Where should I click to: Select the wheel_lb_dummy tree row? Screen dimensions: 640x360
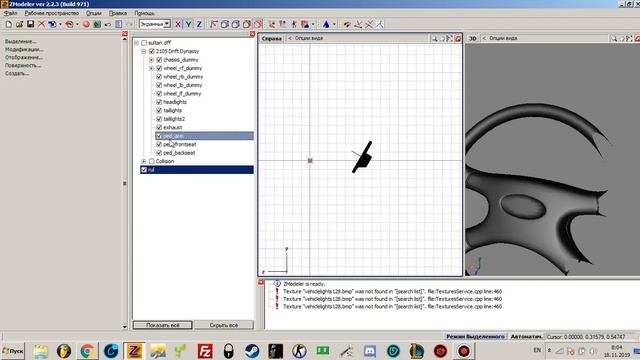pos(182,85)
